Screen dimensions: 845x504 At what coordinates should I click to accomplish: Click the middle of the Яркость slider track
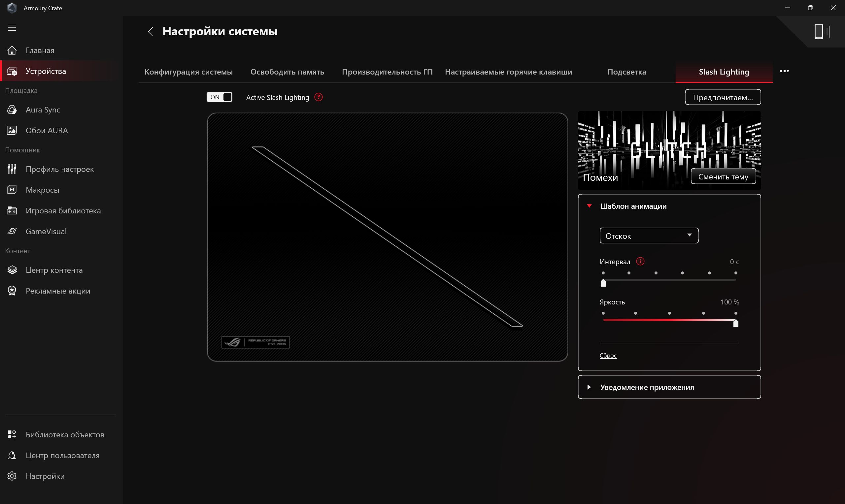[669, 320]
